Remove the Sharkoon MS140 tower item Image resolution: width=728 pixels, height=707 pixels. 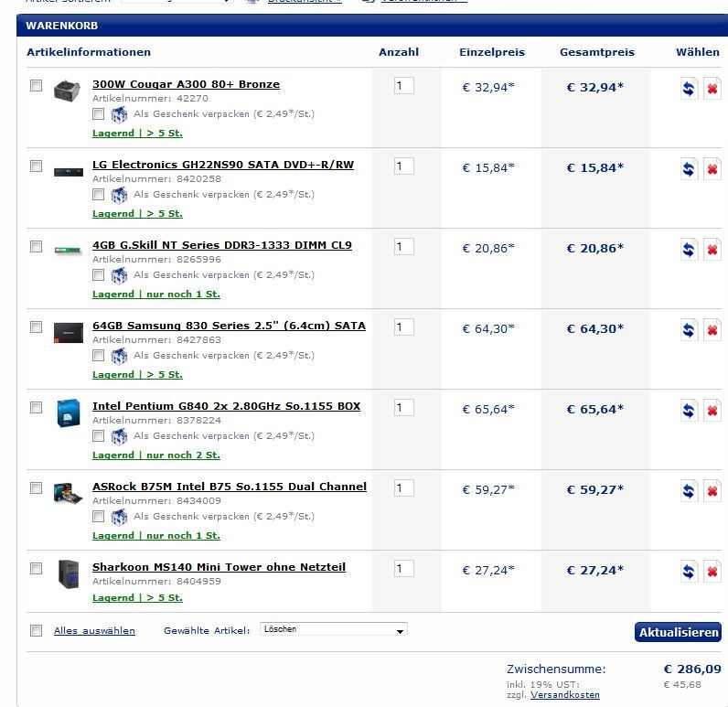[712, 572]
